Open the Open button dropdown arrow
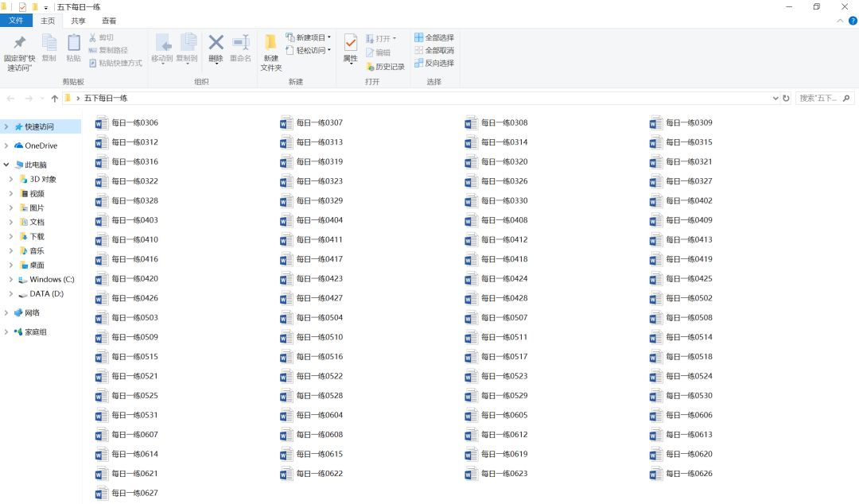Screen dimensions: 859x504 pyautogui.click(x=395, y=38)
